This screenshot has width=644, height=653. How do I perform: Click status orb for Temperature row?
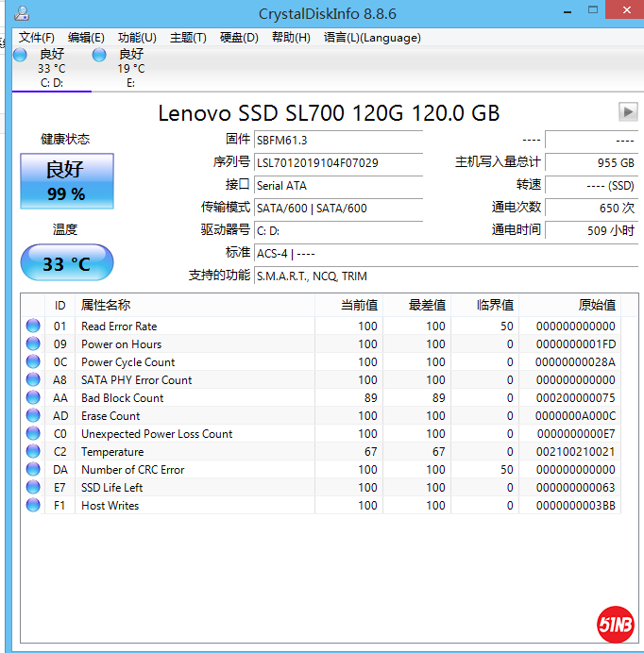tap(33, 452)
